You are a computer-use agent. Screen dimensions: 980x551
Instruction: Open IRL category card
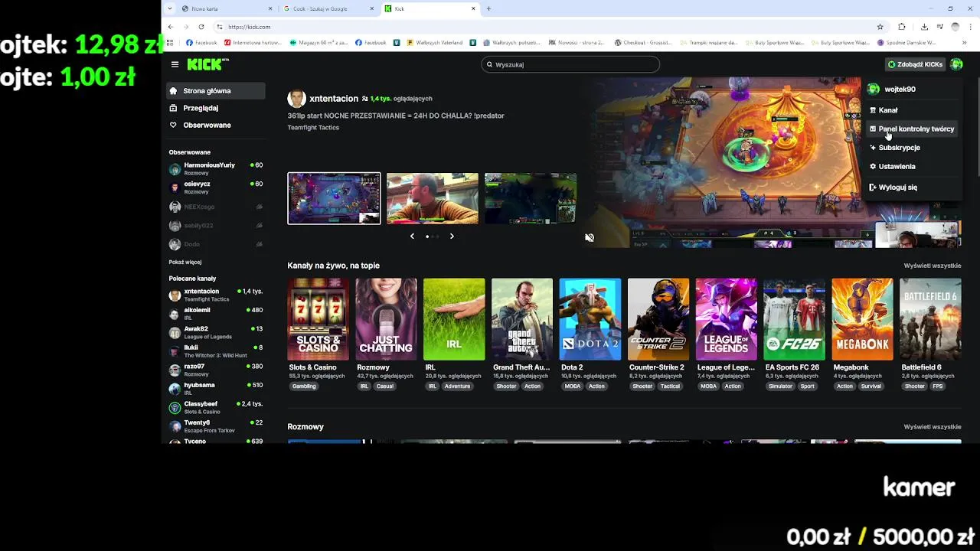pyautogui.click(x=454, y=319)
